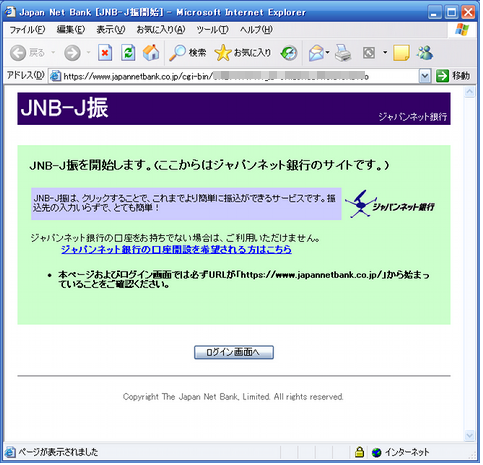Open ツール(T) menu

click(x=212, y=30)
